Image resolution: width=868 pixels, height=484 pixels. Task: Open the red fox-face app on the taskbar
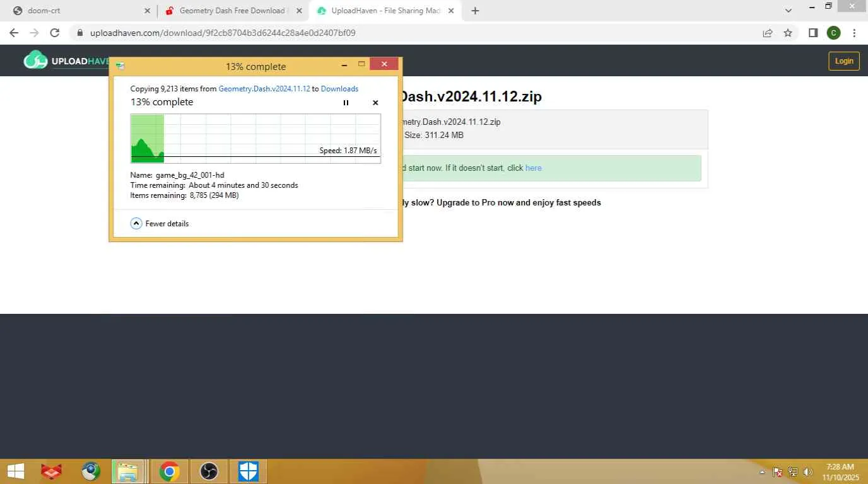click(x=52, y=471)
